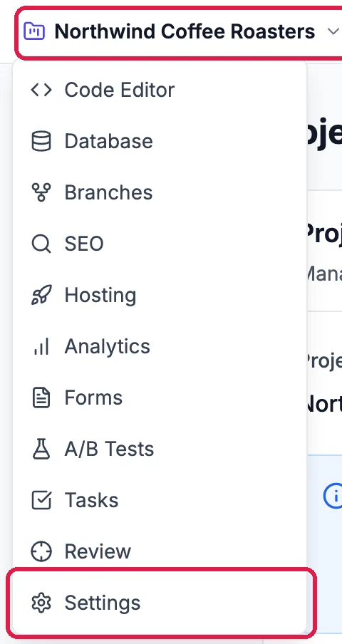Click the blue info icon at right
Viewport: 342px width, 644px height.
(x=333, y=496)
